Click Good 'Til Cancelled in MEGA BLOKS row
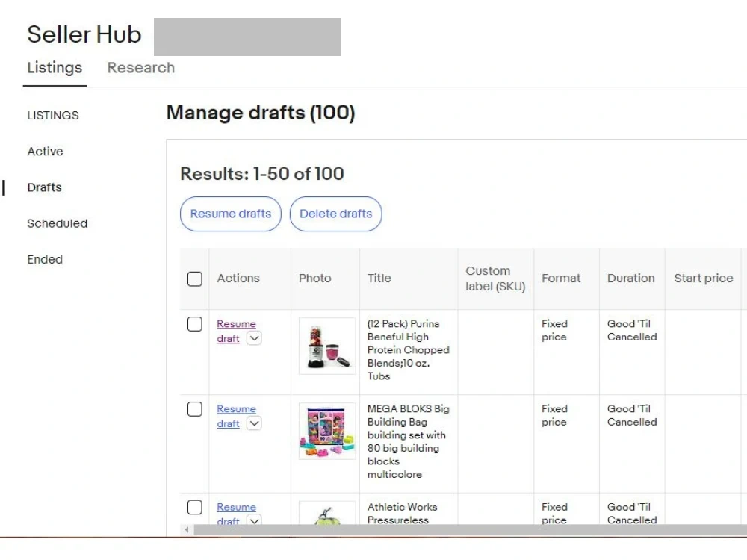747x560 pixels. pyautogui.click(x=632, y=415)
